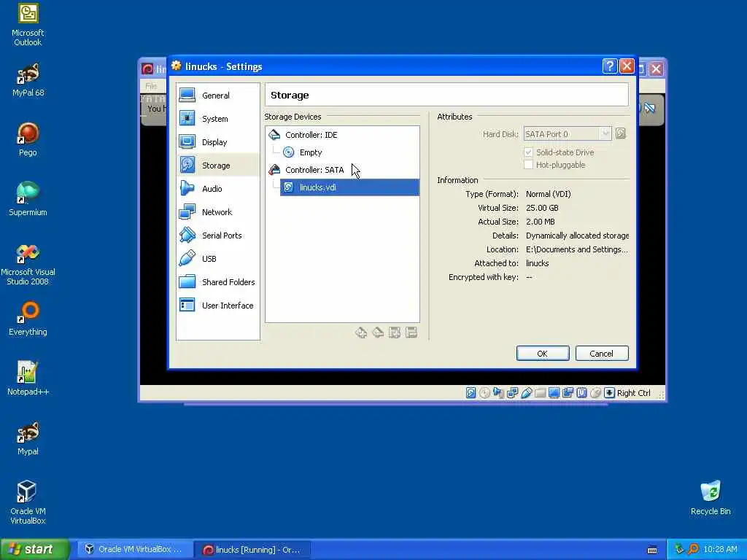This screenshot has width=747, height=560.
Task: Click USB indicator in VM status bar
Action: (x=526, y=393)
